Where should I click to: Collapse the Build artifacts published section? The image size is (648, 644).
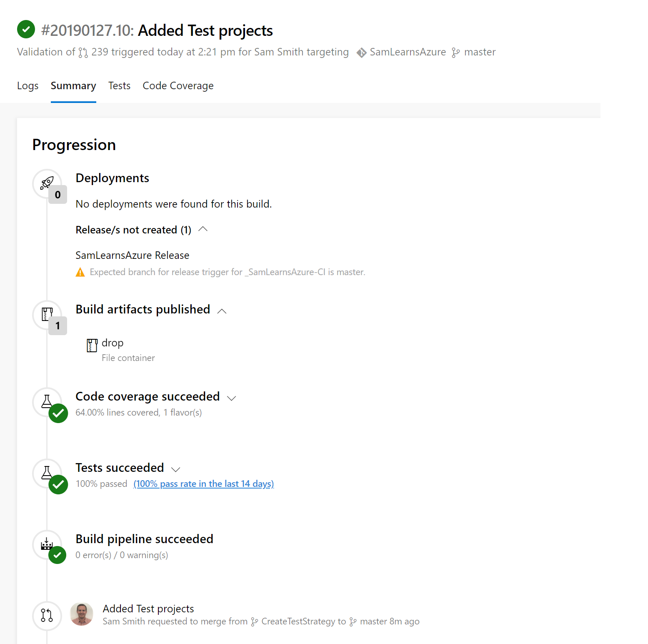[x=222, y=311]
